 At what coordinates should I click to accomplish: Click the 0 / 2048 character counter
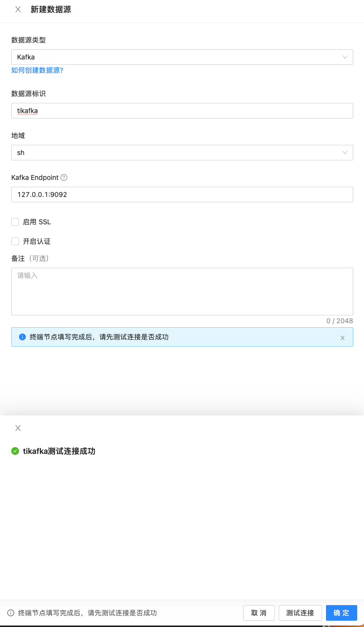[340, 321]
